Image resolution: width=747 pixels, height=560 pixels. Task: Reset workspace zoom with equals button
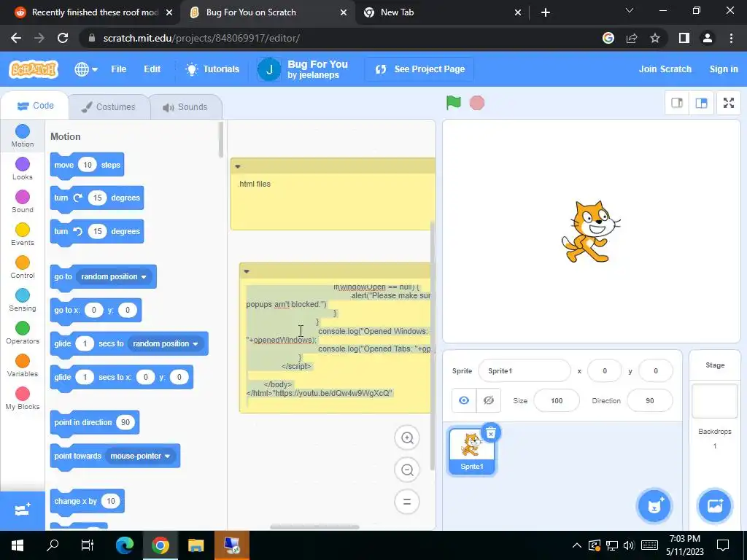click(x=407, y=502)
